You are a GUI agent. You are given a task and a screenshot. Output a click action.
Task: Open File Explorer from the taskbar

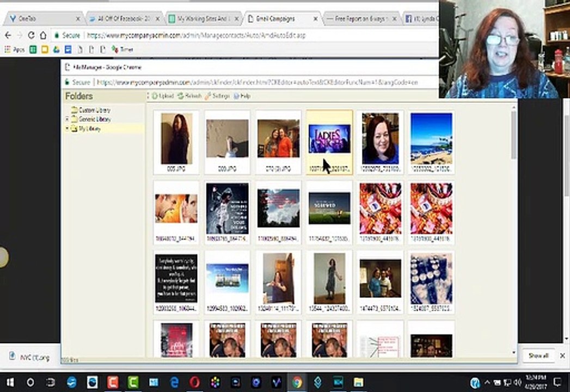coord(359,382)
